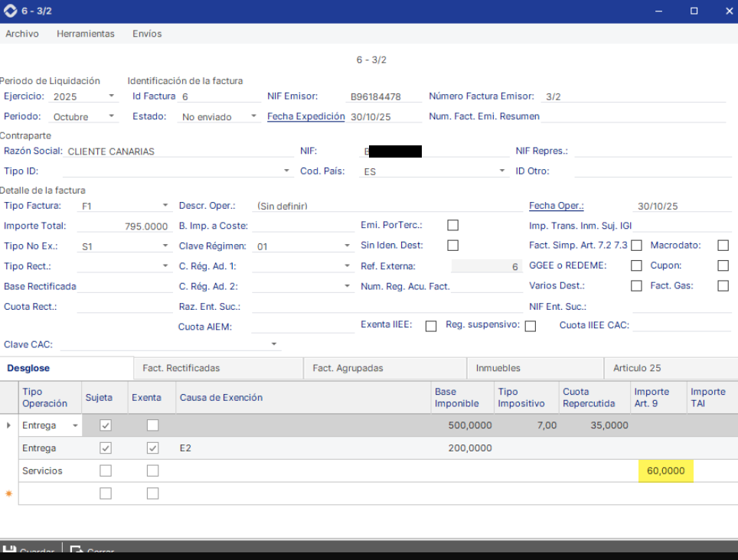Select the highlighted 60,0000 Importe Art. 9 cell
Viewport: 738px width, 560px height.
click(665, 470)
